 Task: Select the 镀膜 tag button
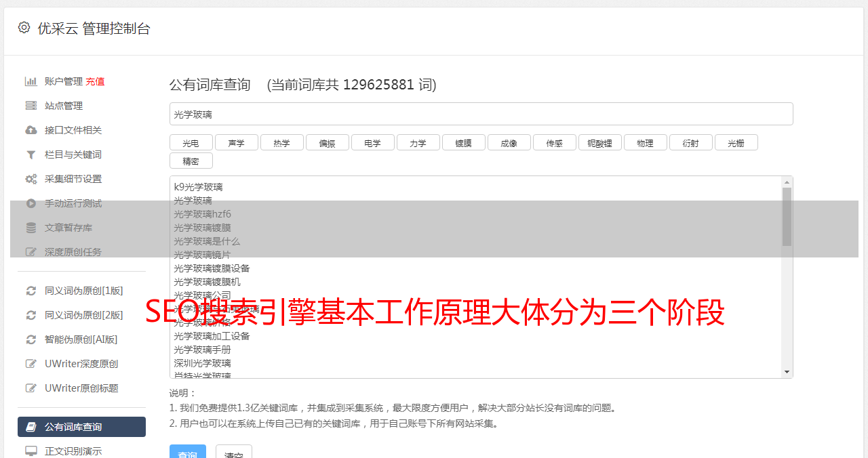click(x=463, y=143)
